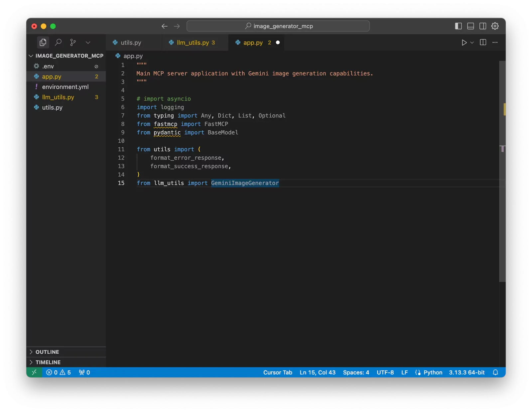The image size is (532, 412).
Task: Click the ports forwarded indicator showing 0
Action: pyautogui.click(x=84, y=372)
